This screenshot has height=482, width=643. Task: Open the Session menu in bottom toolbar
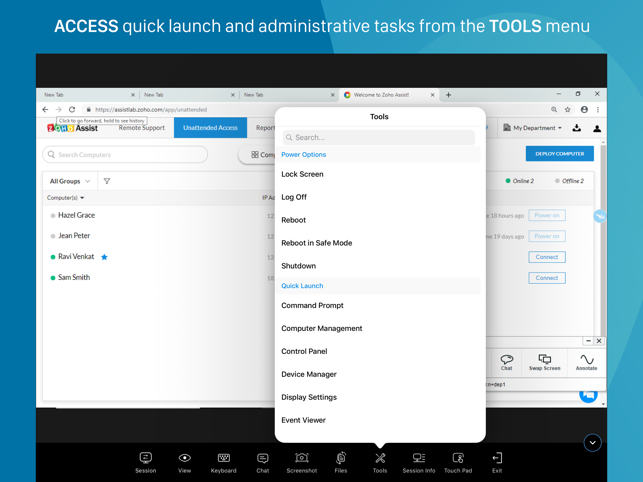pos(146,462)
